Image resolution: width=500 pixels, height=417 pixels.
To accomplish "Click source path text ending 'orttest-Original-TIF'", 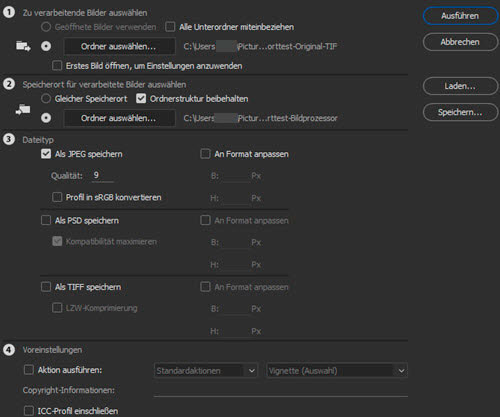I will coord(260,46).
